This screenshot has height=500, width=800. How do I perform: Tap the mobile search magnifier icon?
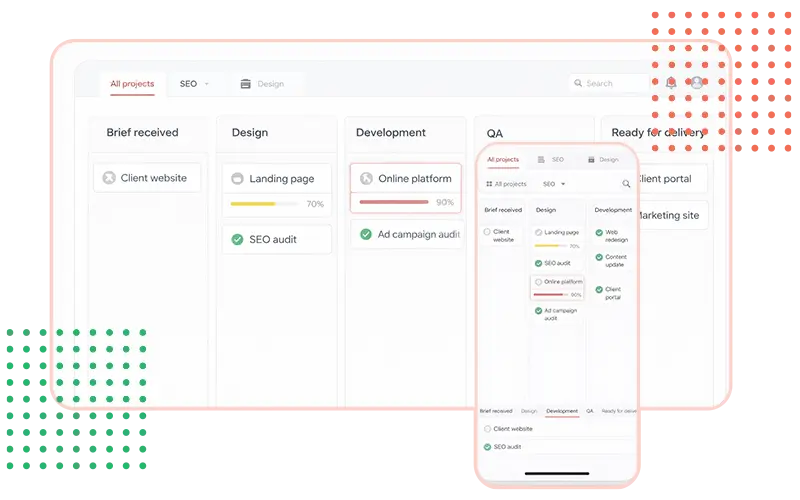point(627,184)
